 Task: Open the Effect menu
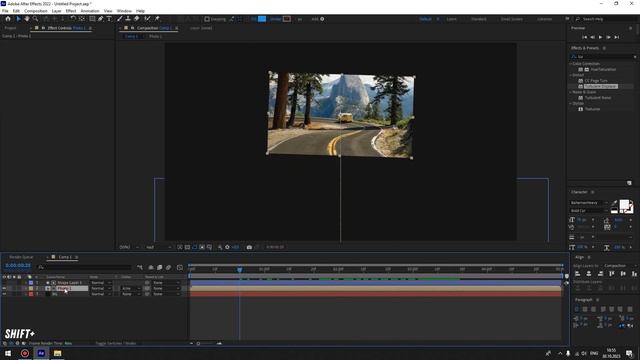coord(71,11)
